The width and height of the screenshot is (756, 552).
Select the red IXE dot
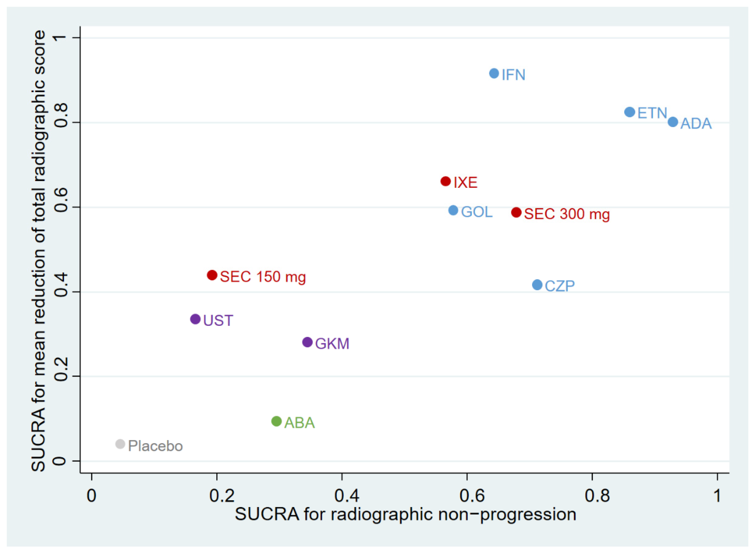pos(446,181)
